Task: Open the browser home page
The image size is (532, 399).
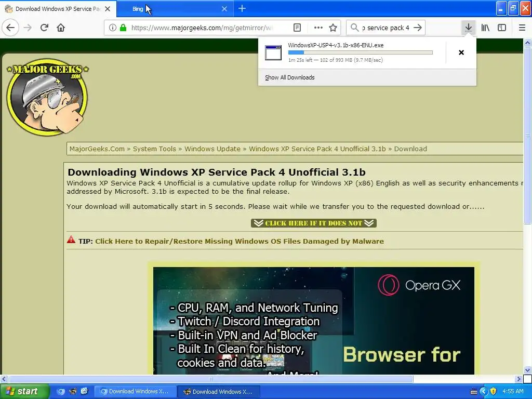Action: (61, 28)
